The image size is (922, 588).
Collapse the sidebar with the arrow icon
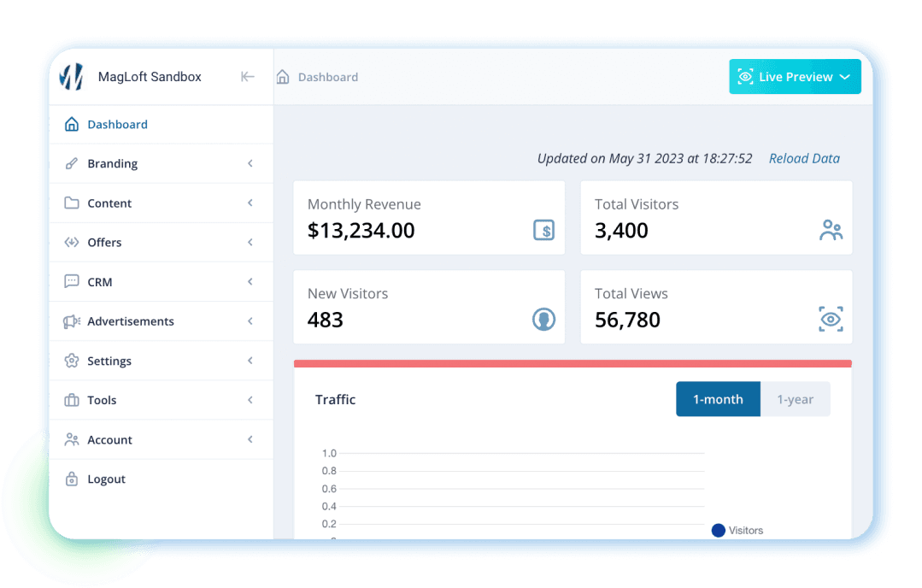click(248, 77)
